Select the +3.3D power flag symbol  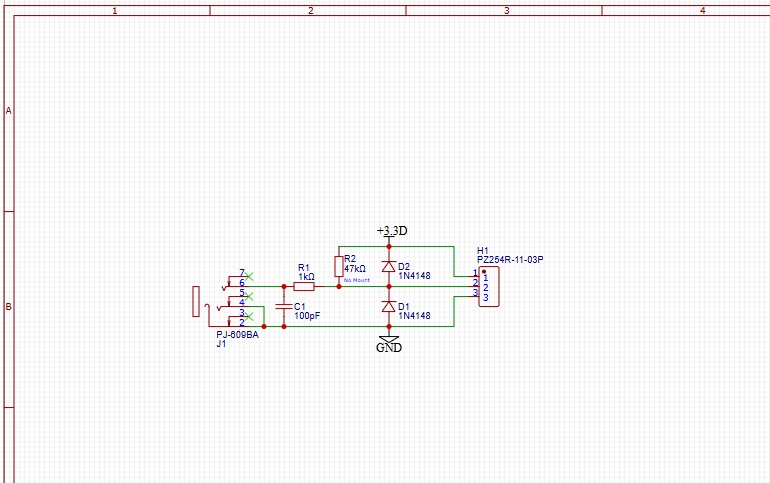(x=389, y=238)
